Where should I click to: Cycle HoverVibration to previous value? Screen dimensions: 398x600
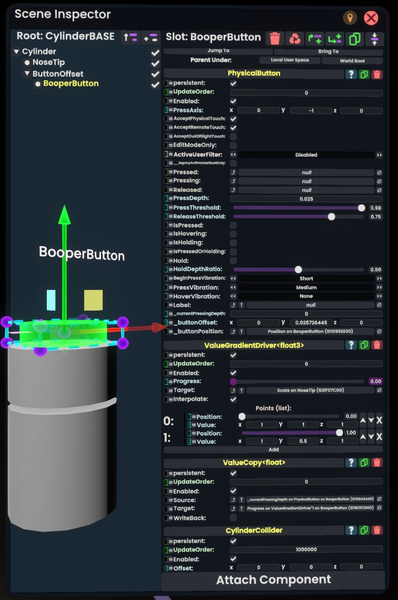233,296
